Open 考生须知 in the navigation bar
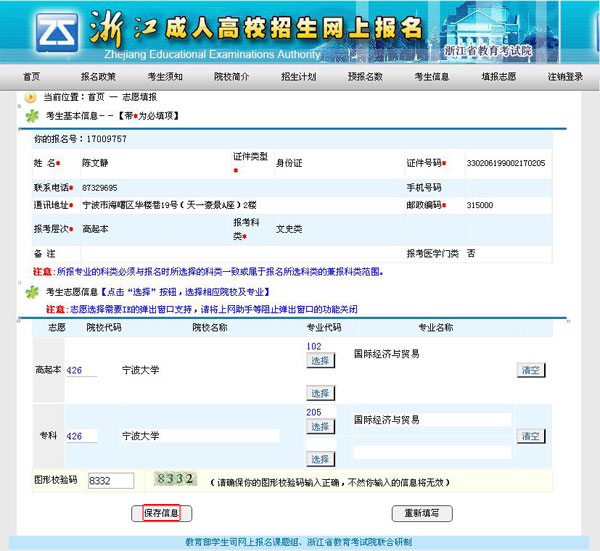 165,76
